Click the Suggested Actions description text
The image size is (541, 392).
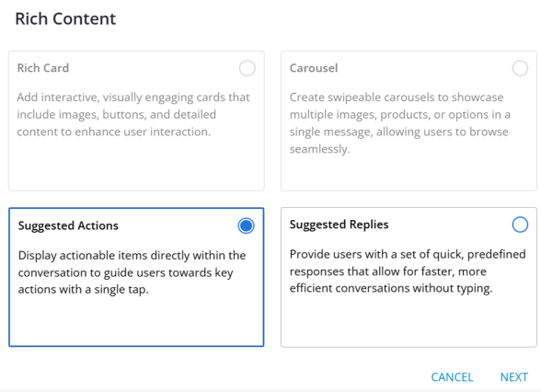point(132,272)
